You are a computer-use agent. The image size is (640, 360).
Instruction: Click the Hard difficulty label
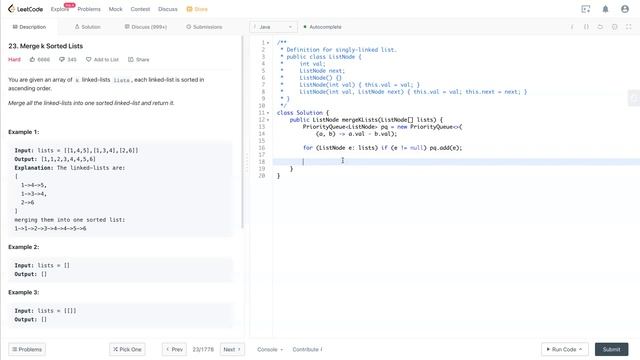14,60
